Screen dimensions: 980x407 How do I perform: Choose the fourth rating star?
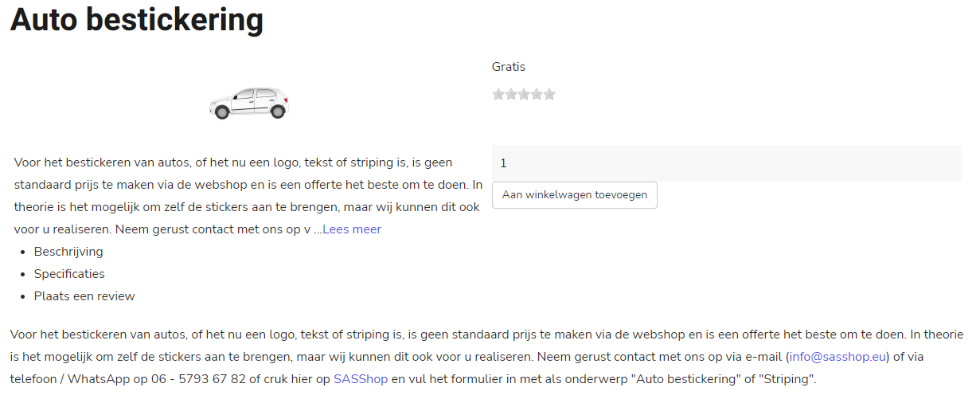click(537, 95)
